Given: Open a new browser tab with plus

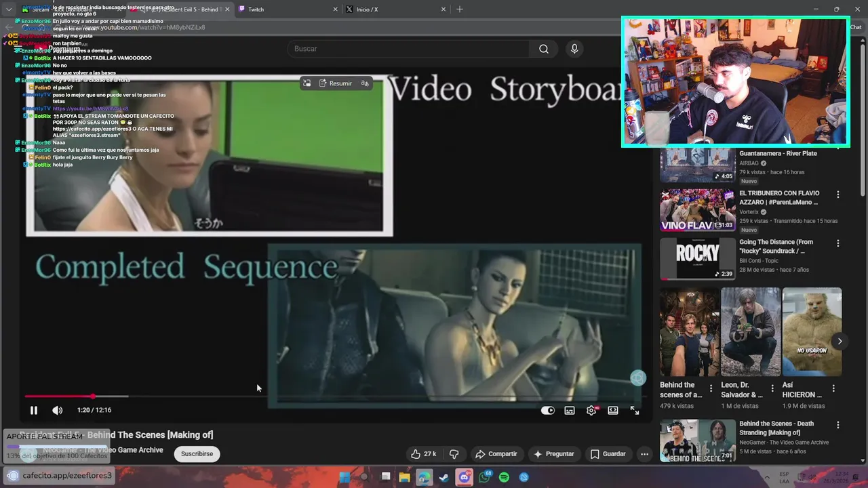Looking at the screenshot, I should (460, 9).
